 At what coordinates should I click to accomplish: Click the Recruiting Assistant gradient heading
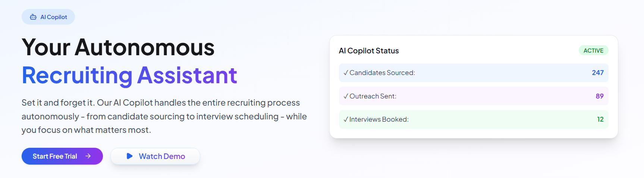click(129, 75)
